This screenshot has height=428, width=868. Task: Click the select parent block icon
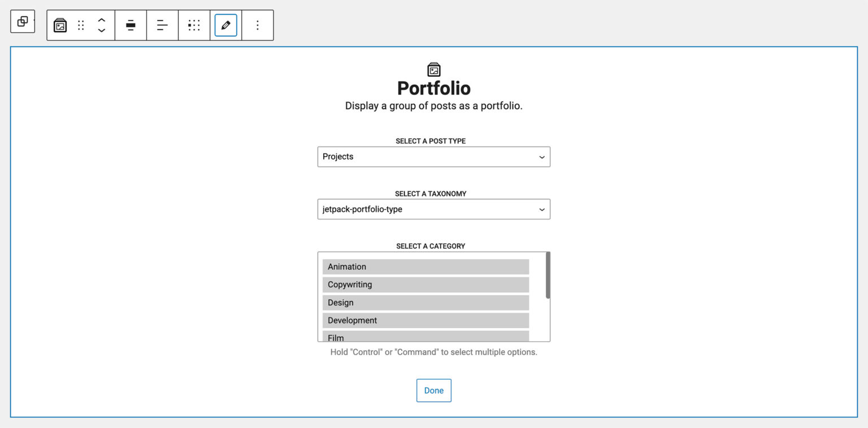pos(22,21)
